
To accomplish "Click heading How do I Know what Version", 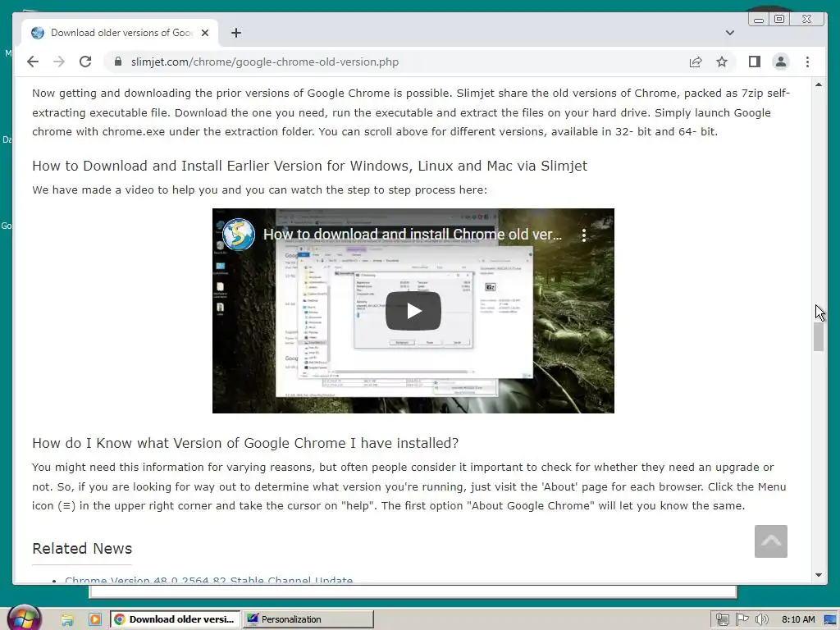I will 245,443.
